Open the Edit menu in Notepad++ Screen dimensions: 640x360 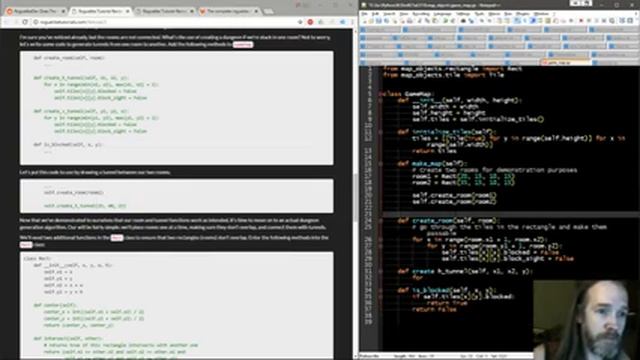375,13
